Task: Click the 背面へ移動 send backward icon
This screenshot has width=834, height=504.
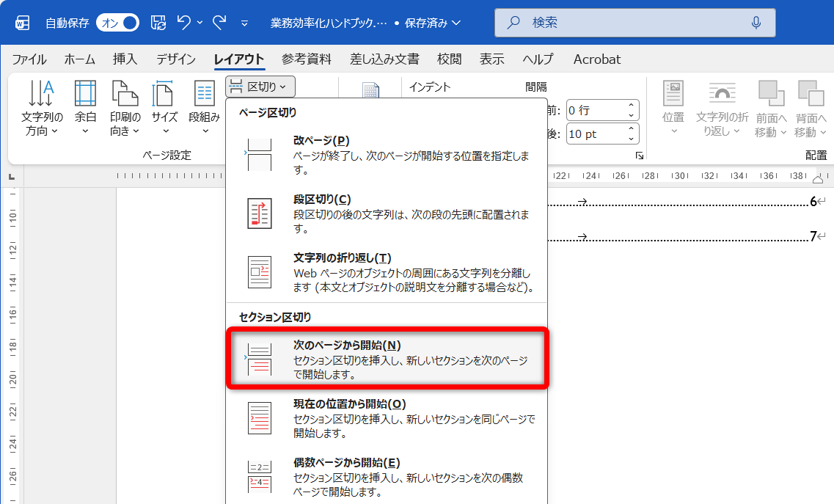Action: pyautogui.click(x=811, y=94)
